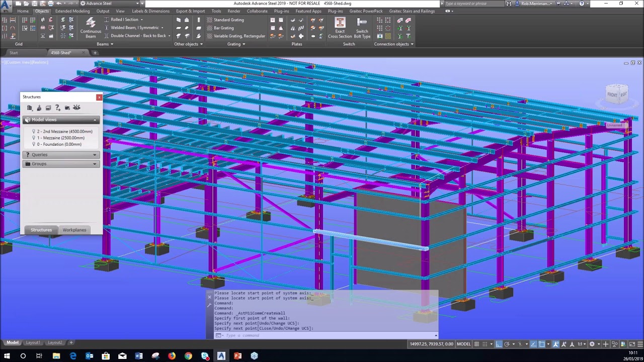Screen dimensions: 644x362
Task: Open Word from the Windows taskbar
Action: 139,356
